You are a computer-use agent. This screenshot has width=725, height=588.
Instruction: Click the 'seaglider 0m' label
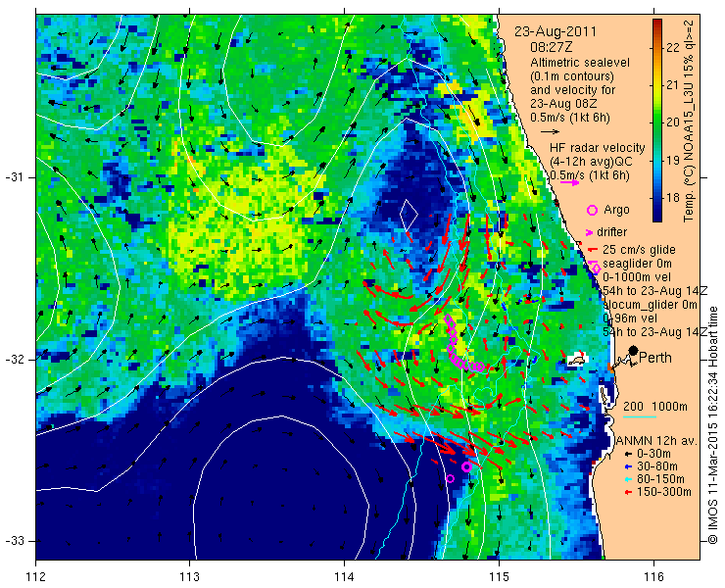pos(637,264)
